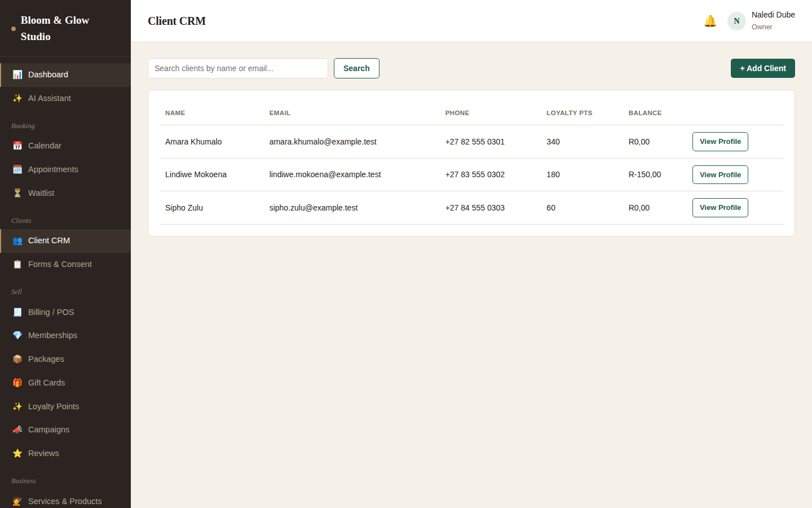Open notifications with the bell icon
The image size is (812, 508).
pos(710,21)
